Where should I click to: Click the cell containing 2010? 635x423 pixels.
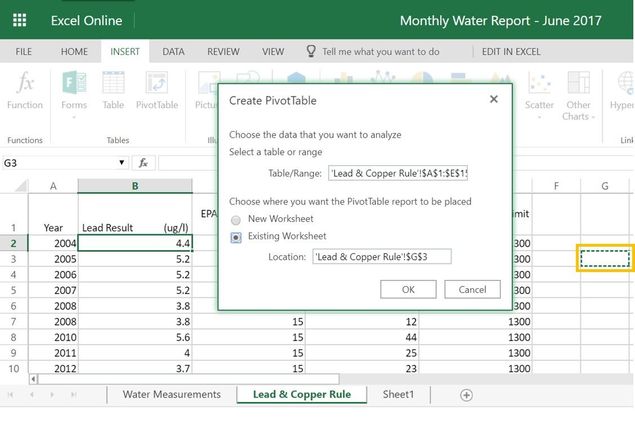point(53,337)
